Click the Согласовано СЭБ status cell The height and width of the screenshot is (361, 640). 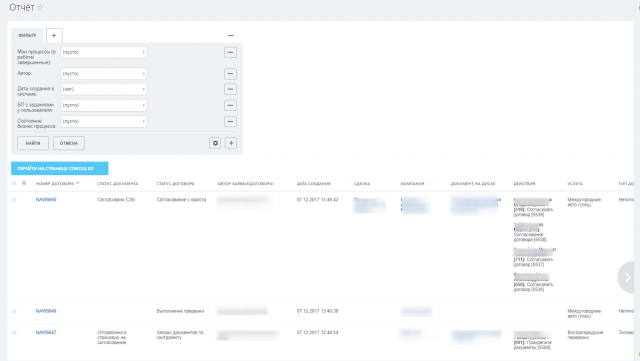coord(116,200)
